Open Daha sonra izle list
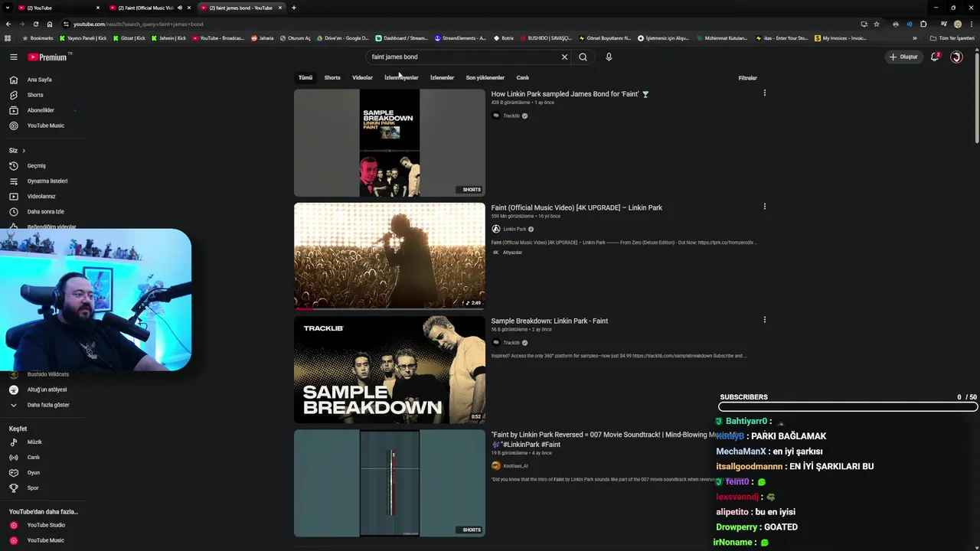The width and height of the screenshot is (980, 551). pos(46,212)
